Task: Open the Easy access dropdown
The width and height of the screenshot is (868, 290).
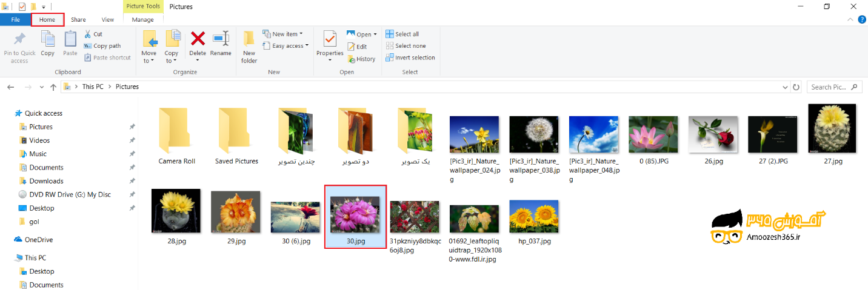Action: click(285, 46)
